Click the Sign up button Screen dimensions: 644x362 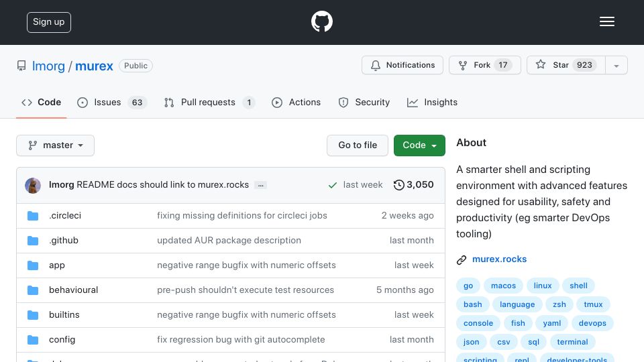point(49,22)
